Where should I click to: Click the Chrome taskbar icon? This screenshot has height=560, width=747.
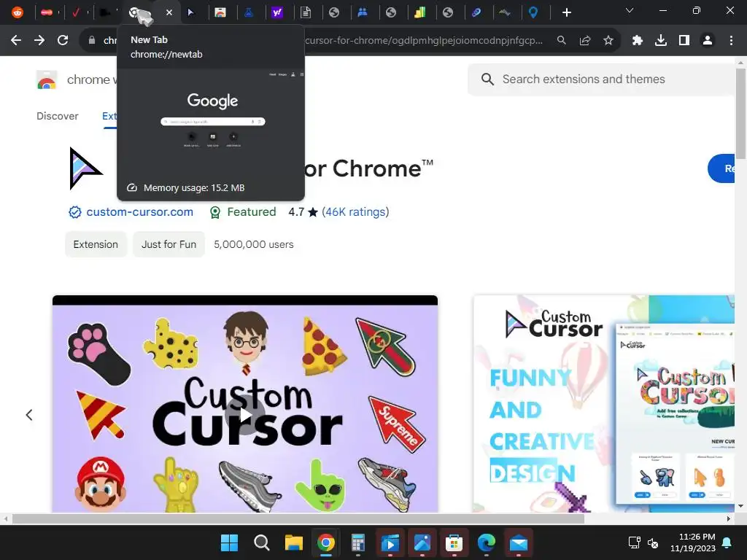click(326, 542)
